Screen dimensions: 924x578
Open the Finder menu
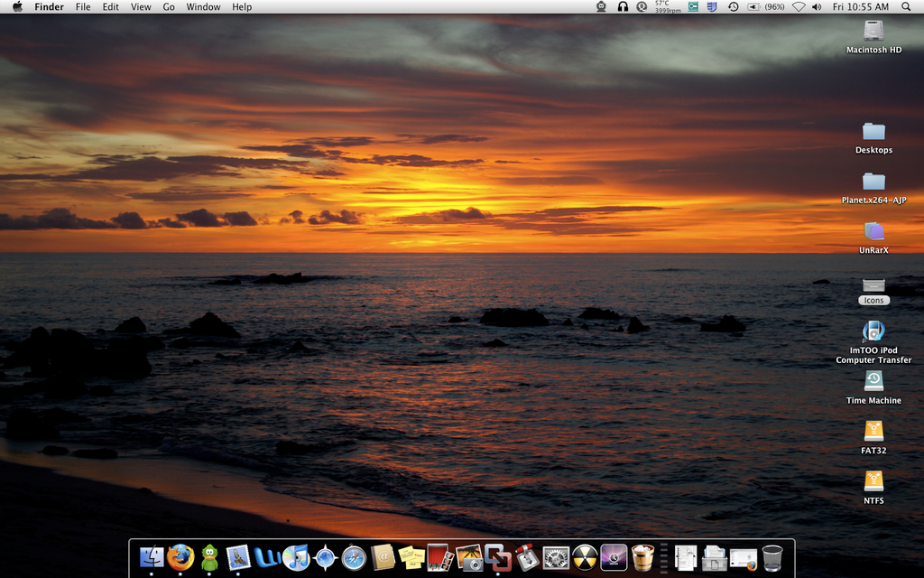[x=49, y=7]
